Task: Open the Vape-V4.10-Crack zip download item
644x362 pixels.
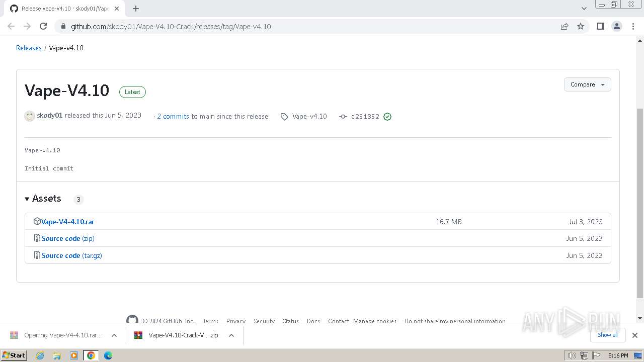Action: coord(176,335)
